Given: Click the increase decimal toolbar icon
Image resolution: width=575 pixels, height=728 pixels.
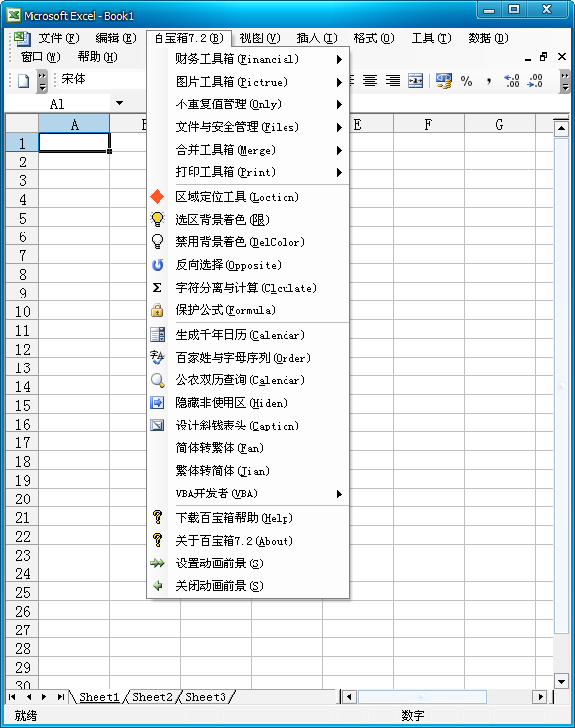Looking at the screenshot, I should pos(511,81).
